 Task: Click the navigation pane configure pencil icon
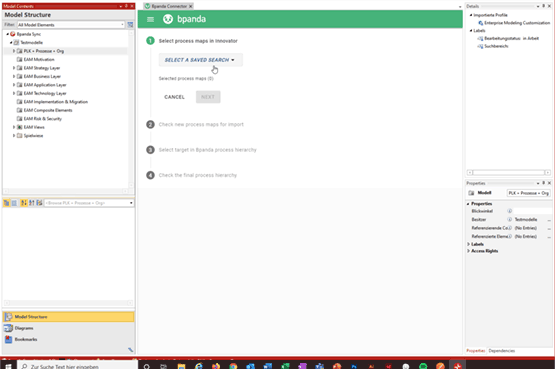[130, 350]
